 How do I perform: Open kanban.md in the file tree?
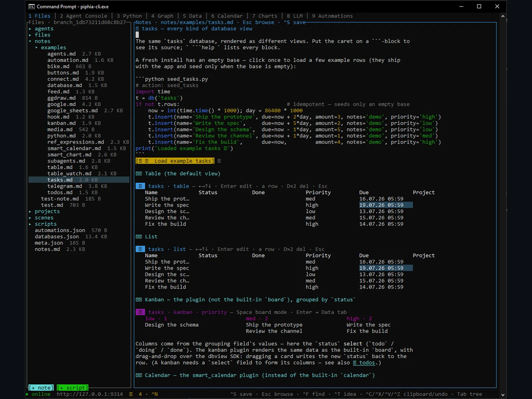(62, 123)
